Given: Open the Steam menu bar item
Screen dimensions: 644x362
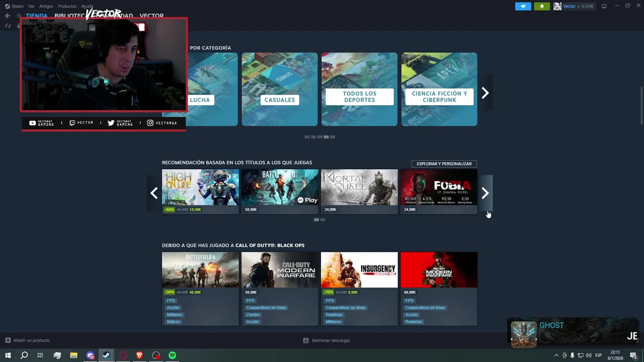Looking at the screenshot, I should (18, 6).
